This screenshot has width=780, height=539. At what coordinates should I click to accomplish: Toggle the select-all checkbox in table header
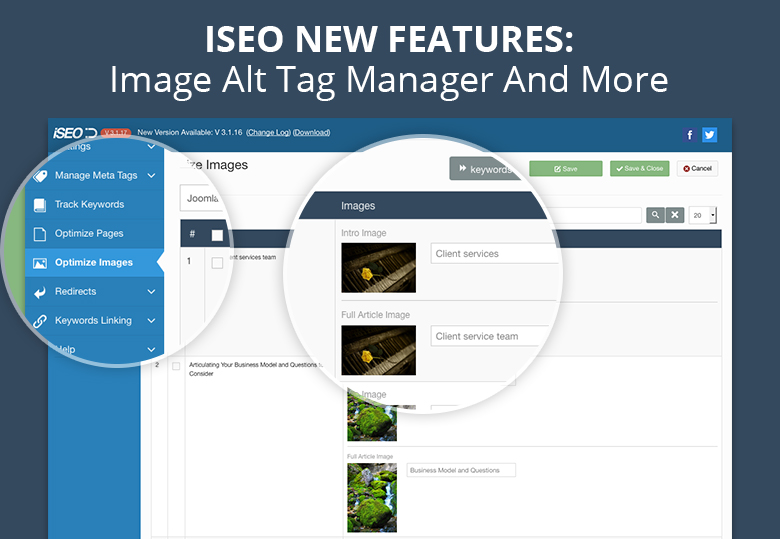click(x=217, y=236)
